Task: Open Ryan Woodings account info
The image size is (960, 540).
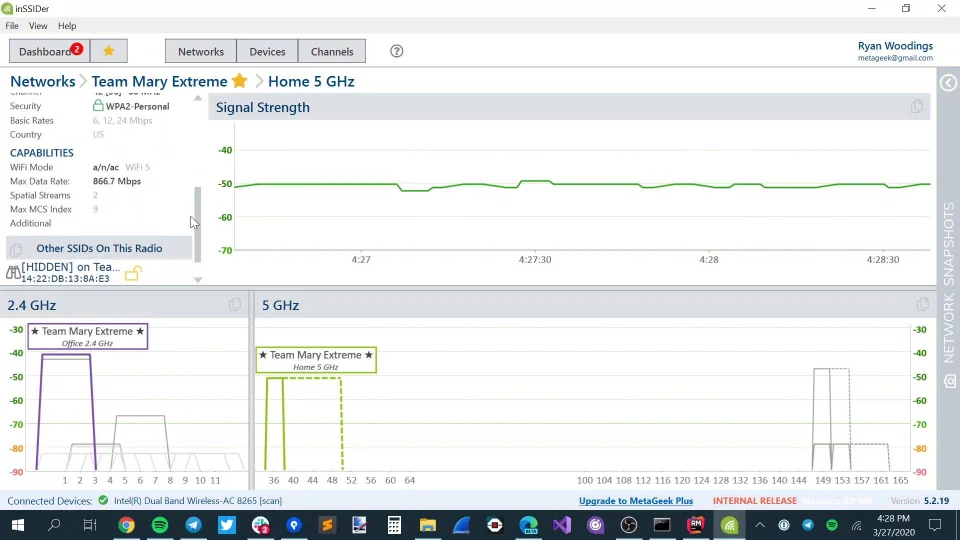Action: point(895,51)
